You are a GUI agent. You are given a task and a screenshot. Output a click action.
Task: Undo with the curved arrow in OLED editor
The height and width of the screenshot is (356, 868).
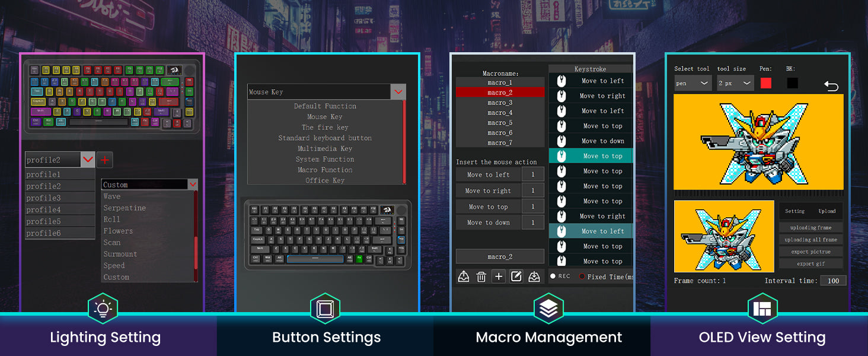pos(831,86)
